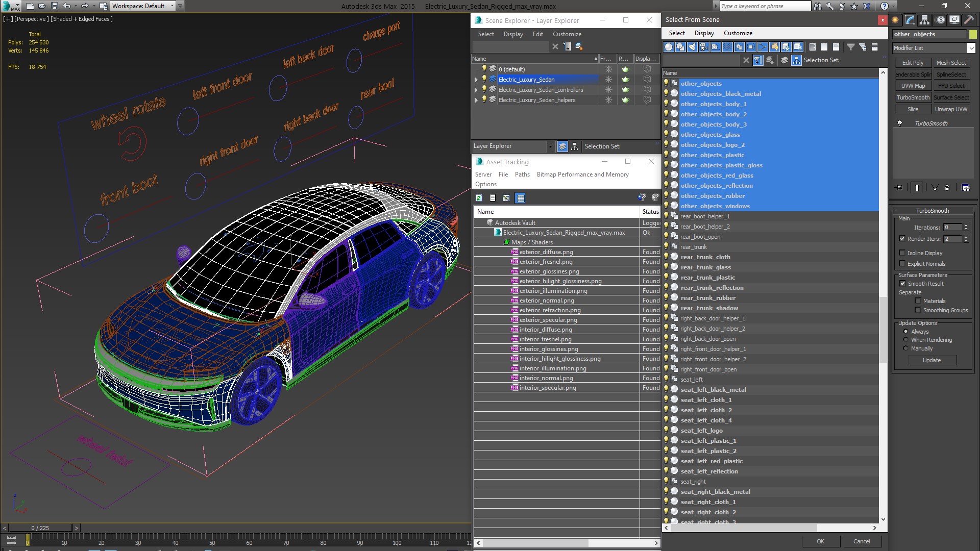Screen dimensions: 980x551
Task: Enable Separate by Materials checkbox
Action: coord(918,301)
